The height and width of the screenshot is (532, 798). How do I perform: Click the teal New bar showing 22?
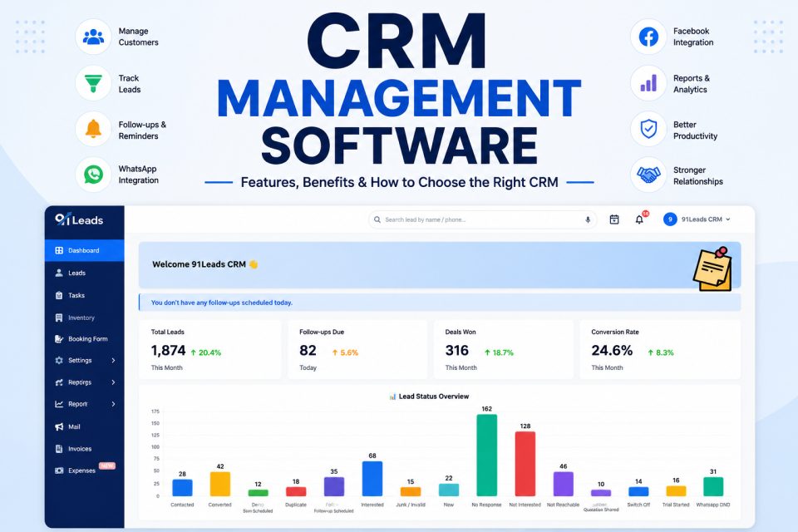click(x=448, y=490)
